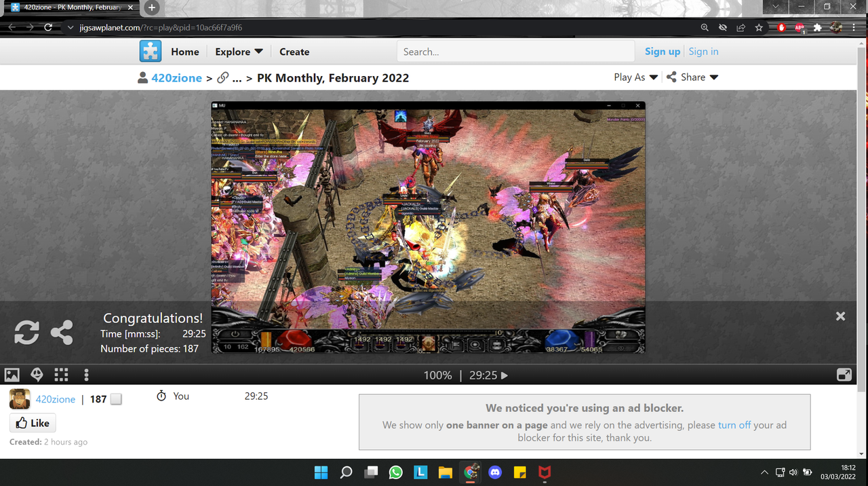Click the crossed-out eye icon in the address bar

point(723,28)
